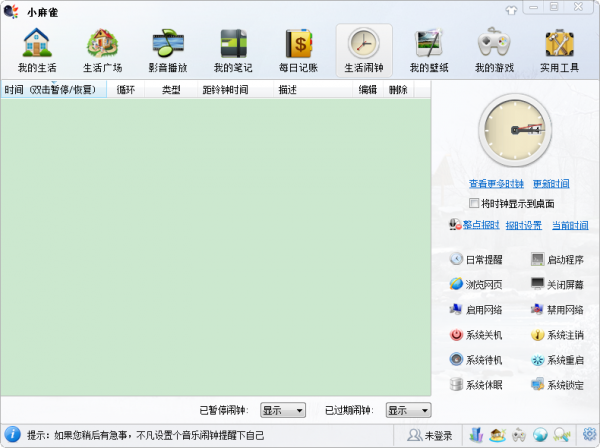Open 实用工具 toolbox
Image resolution: width=600 pixels, height=448 pixels.
[x=559, y=51]
